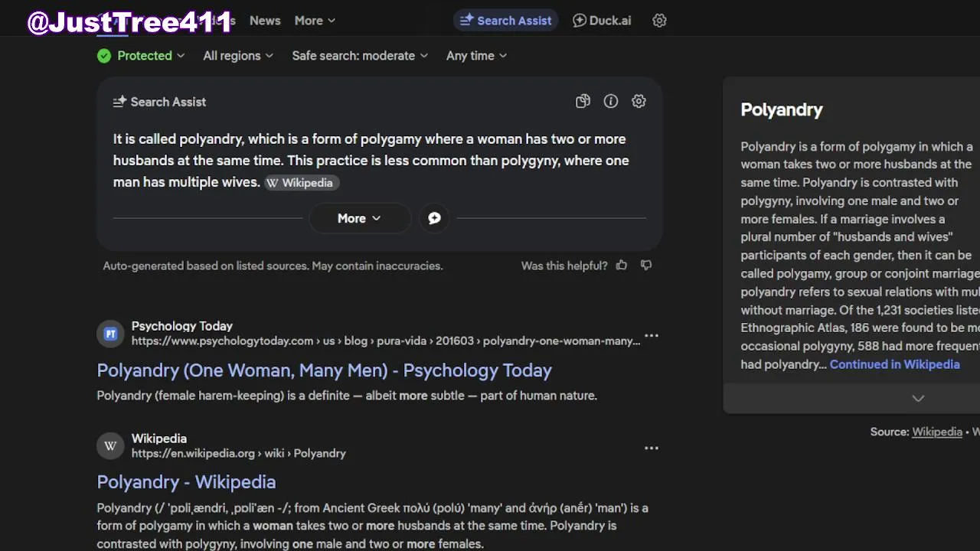Click the Psychology Today favicon

coord(110,334)
